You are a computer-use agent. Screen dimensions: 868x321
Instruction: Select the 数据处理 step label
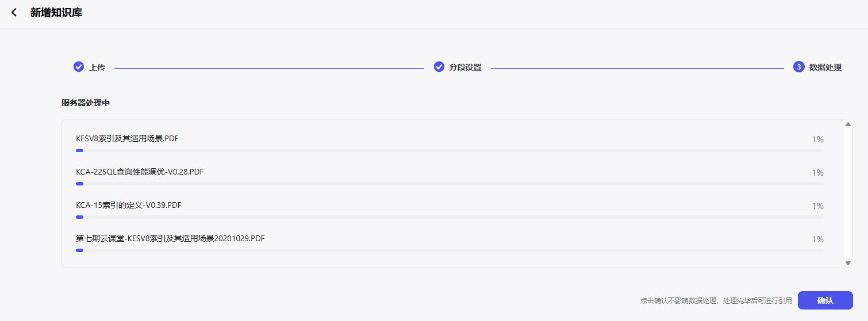825,67
